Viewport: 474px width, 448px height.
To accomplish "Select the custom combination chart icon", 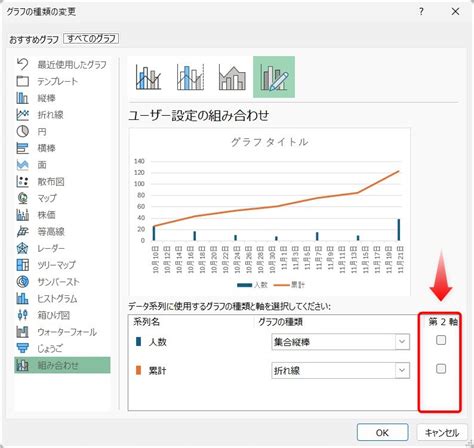I will 274,77.
